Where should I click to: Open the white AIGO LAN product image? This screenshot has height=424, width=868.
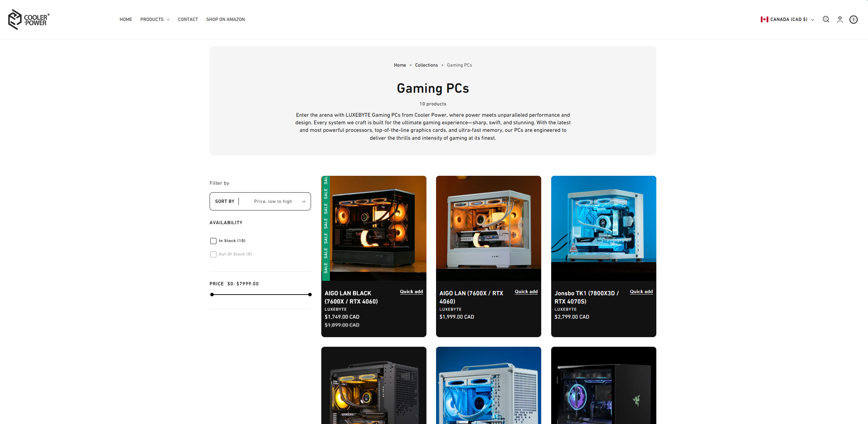[x=489, y=228]
